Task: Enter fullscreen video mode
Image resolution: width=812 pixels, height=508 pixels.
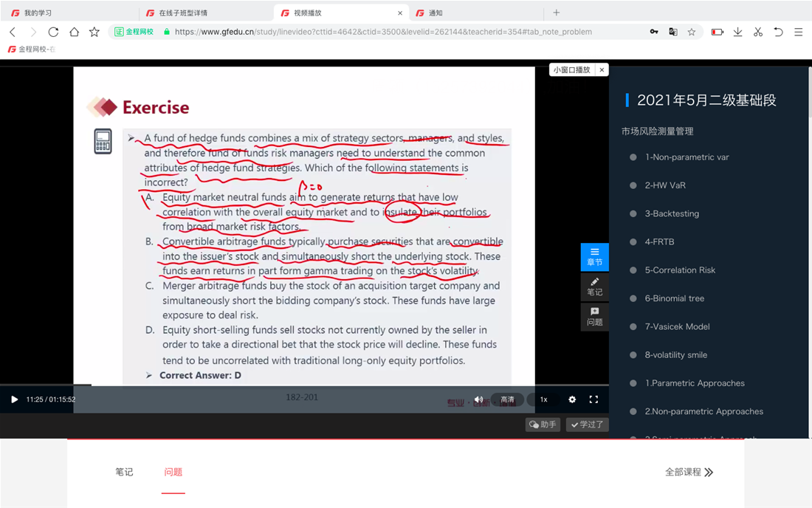Action: click(593, 399)
